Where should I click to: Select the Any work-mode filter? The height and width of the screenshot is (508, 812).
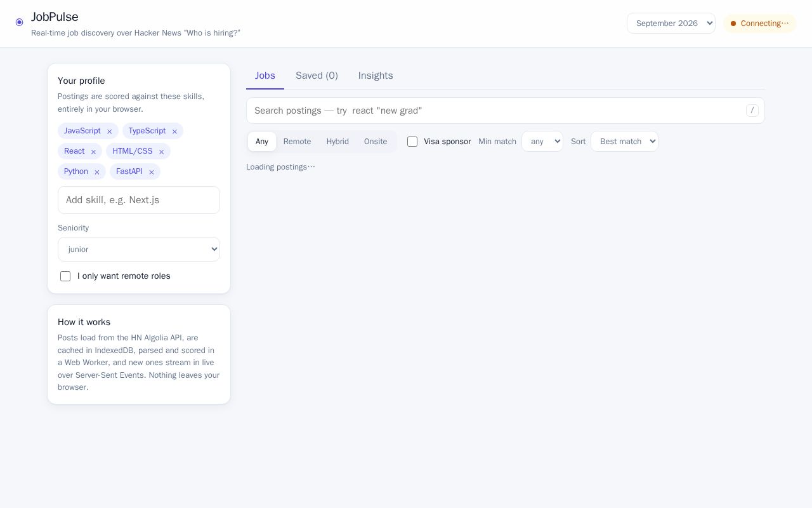pyautogui.click(x=262, y=142)
